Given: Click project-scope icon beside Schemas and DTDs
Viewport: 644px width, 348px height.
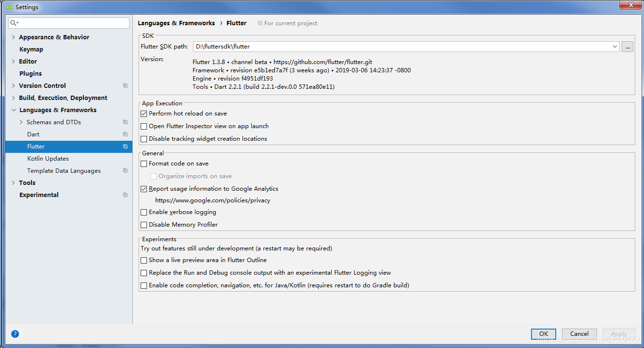Looking at the screenshot, I should click(x=125, y=122).
